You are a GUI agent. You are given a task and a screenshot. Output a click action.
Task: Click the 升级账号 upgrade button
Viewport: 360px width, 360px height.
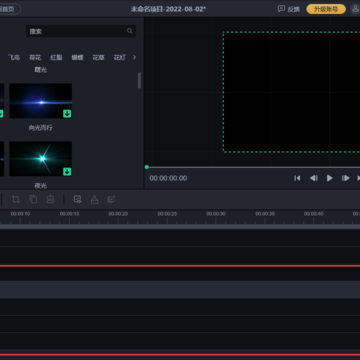point(326,9)
